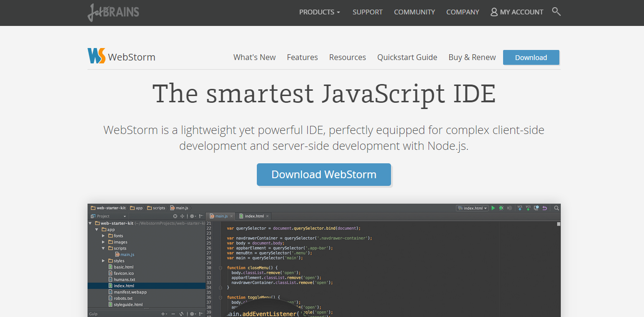644x317 pixels.
Task: Open the MY ACCOUNT link
Action: coord(517,12)
